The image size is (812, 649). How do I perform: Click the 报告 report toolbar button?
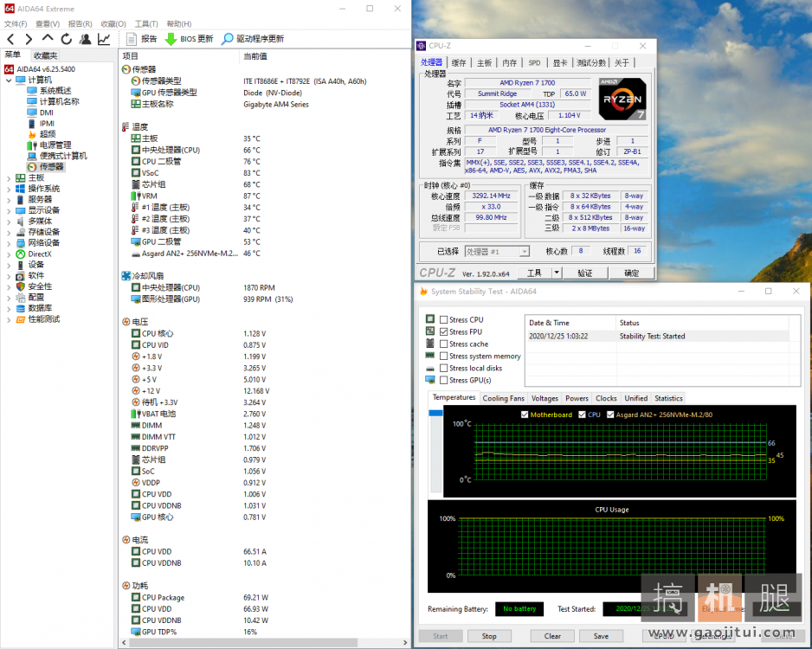[x=141, y=39]
